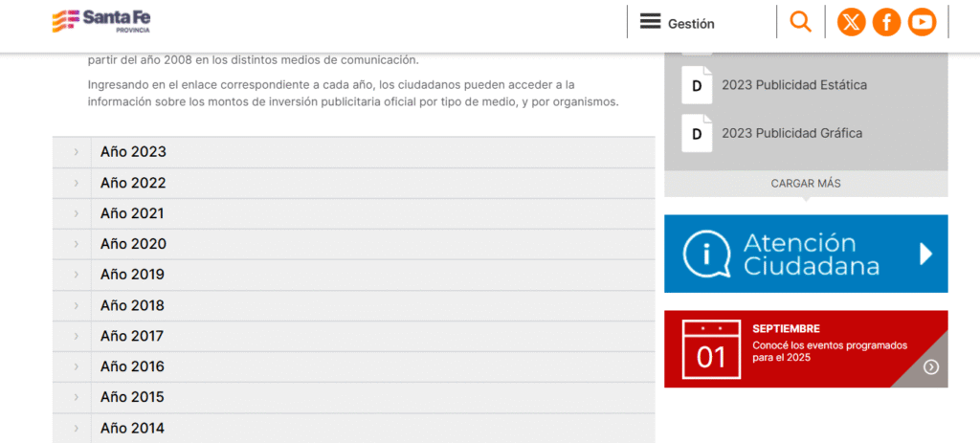Click the 2023 Publicidad Estática document icon
Image resolution: width=980 pixels, height=443 pixels.
click(697, 85)
